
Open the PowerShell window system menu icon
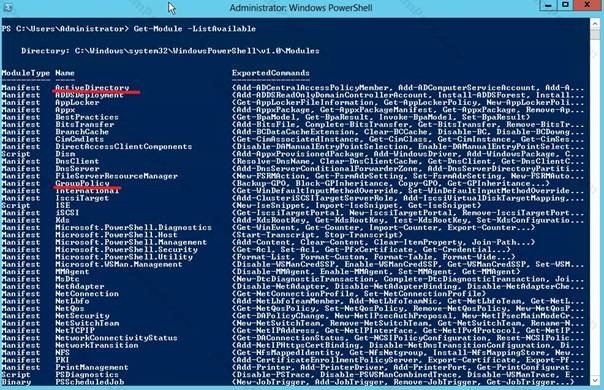click(x=8, y=7)
